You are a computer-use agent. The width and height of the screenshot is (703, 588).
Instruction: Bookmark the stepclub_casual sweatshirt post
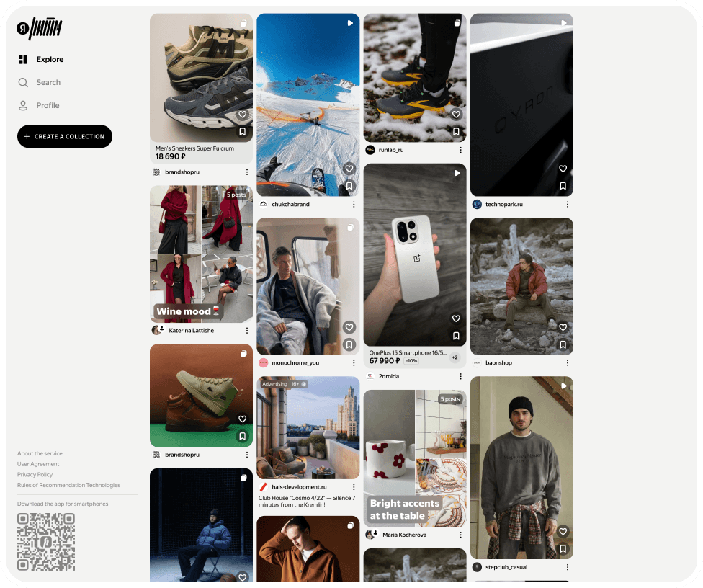pos(563,548)
